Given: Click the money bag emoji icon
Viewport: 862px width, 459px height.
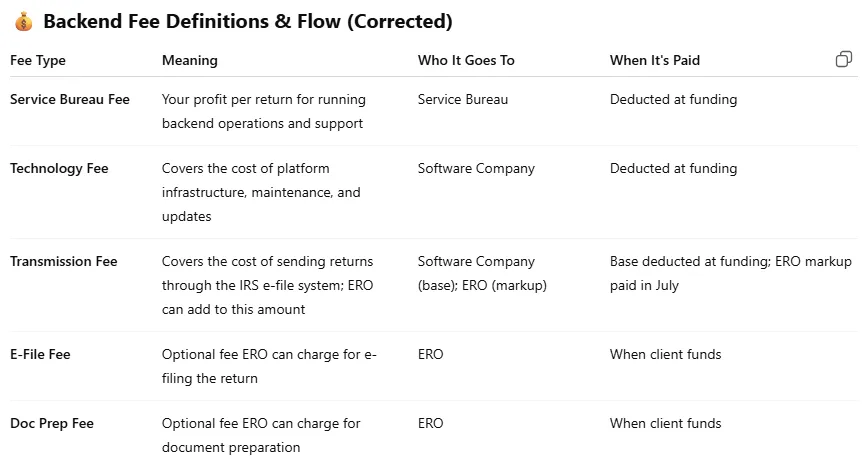Looking at the screenshot, I should pyautogui.click(x=24, y=22).
